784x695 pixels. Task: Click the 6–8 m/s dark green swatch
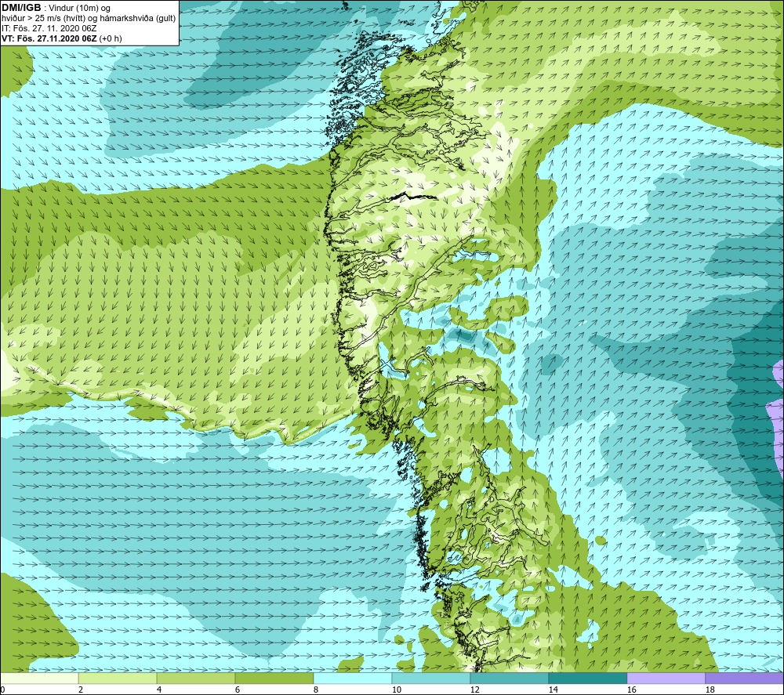(x=274, y=678)
